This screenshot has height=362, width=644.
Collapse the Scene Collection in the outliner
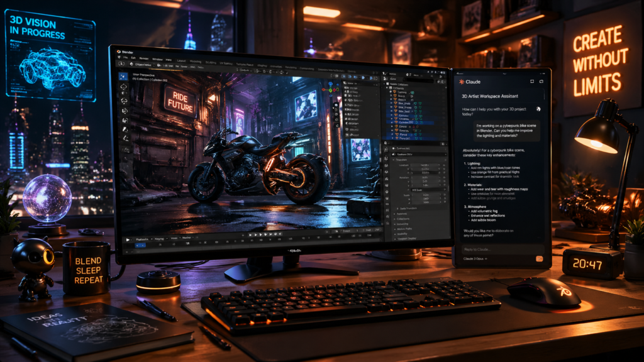[384, 84]
